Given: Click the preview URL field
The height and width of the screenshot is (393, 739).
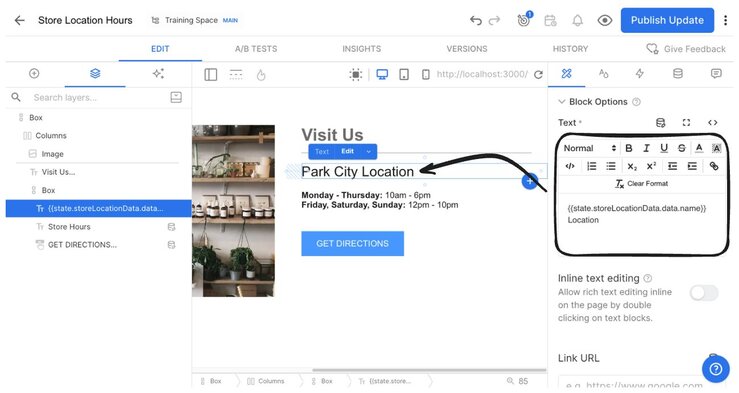Looking at the screenshot, I should coord(482,74).
